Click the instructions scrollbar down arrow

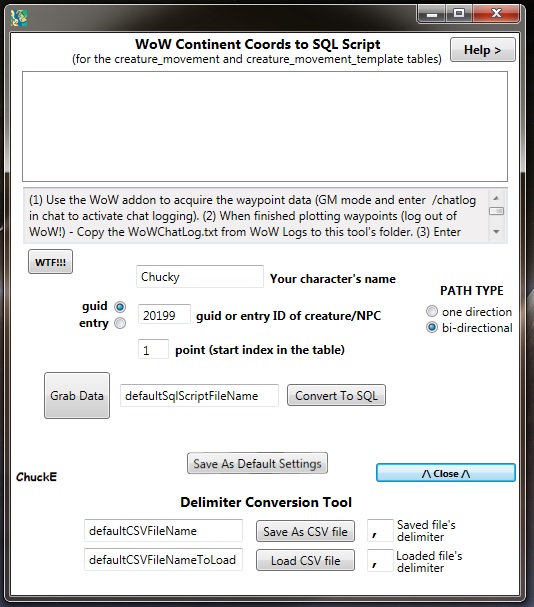(x=496, y=232)
